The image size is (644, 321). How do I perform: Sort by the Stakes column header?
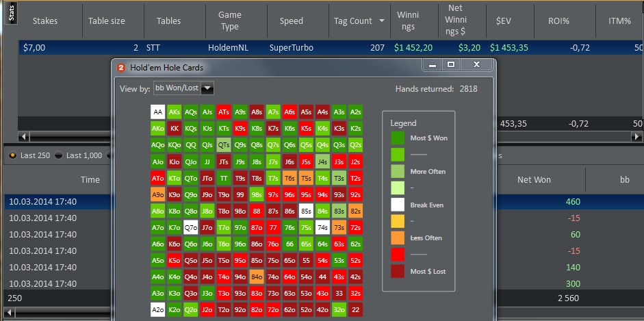[44, 21]
